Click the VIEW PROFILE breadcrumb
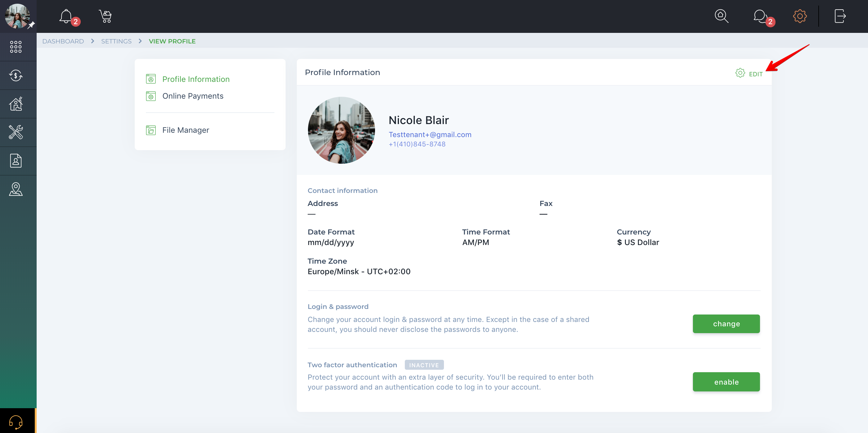The width and height of the screenshot is (868, 433). tap(172, 41)
